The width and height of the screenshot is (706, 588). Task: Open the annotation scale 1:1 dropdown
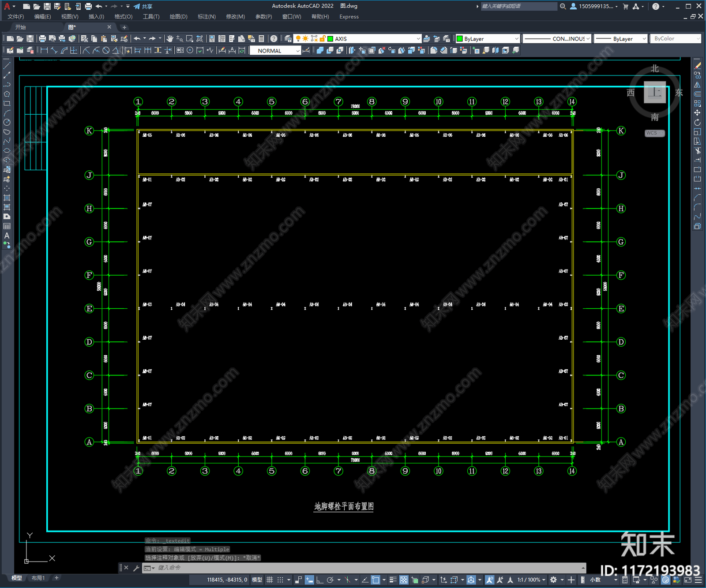click(x=531, y=580)
